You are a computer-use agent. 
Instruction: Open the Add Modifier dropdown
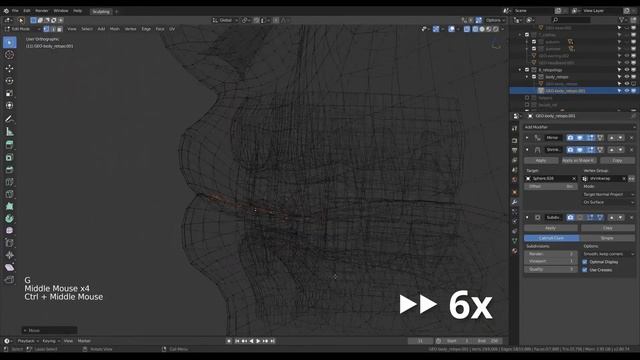coord(580,127)
